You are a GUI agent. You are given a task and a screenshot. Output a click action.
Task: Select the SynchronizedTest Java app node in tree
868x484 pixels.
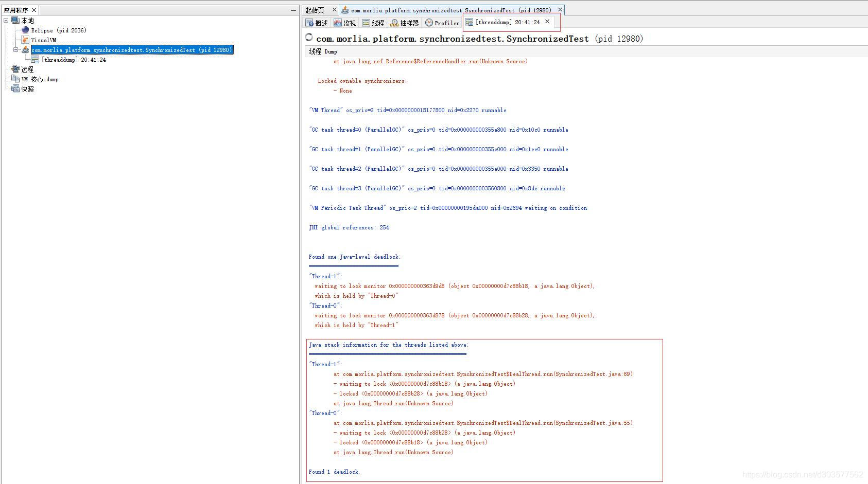pos(132,50)
